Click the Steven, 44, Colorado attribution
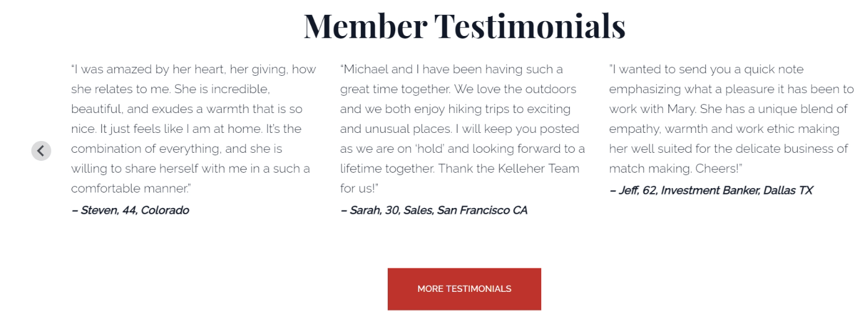Image resolution: width=868 pixels, height=331 pixels. [x=130, y=210]
